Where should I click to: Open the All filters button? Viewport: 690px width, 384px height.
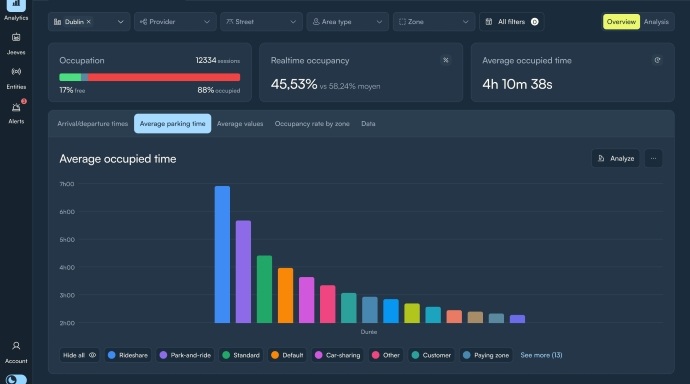coord(511,22)
